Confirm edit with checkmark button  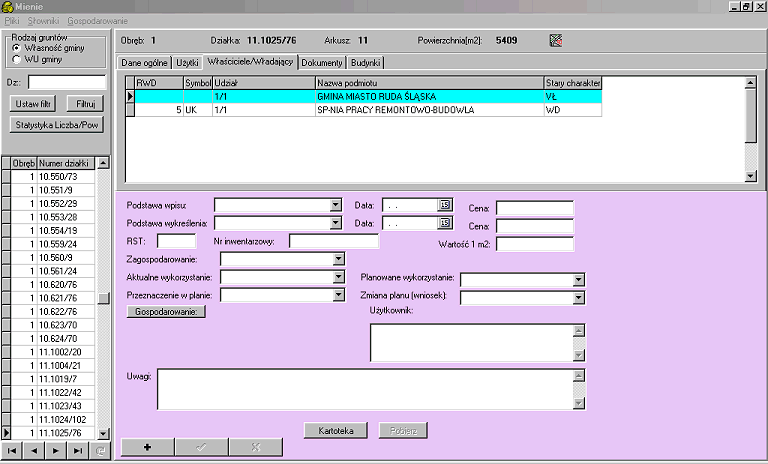click(x=201, y=447)
